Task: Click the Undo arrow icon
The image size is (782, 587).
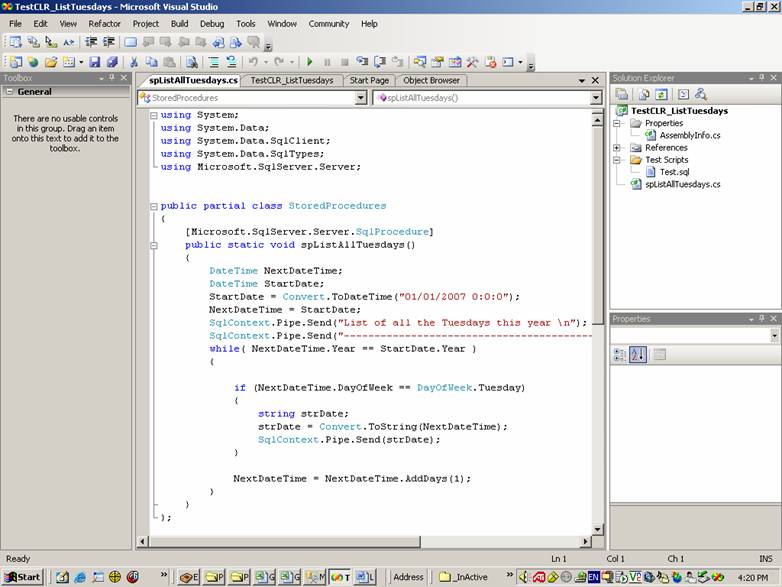Action: coord(253,62)
